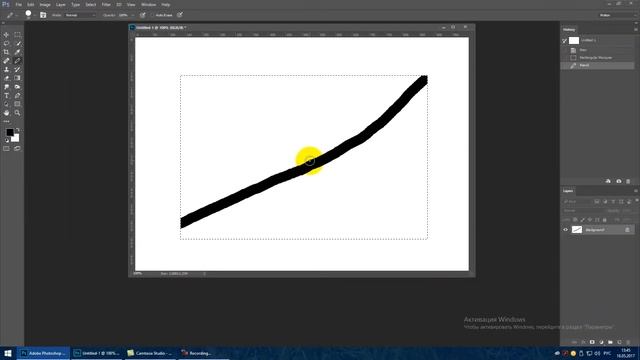Image resolution: width=640 pixels, height=360 pixels.
Task: Select the Crop tool
Action: pos(6,52)
